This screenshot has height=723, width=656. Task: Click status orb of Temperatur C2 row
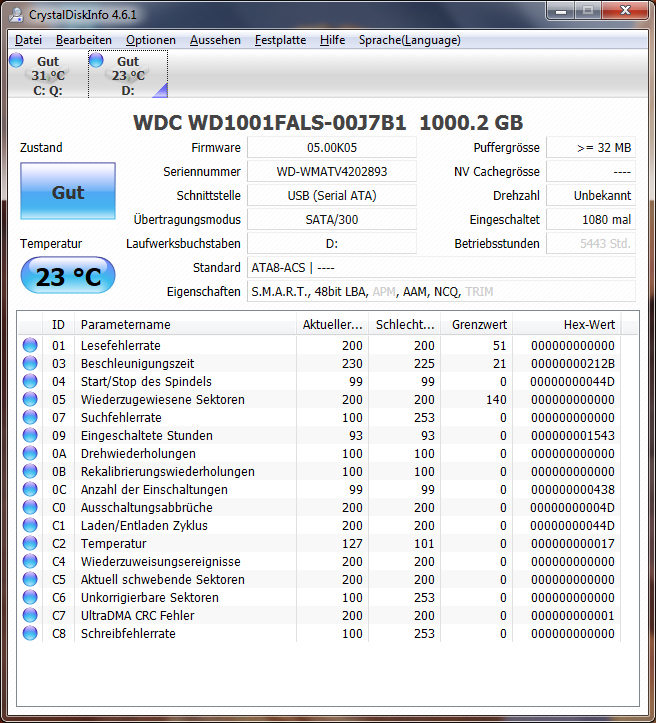coord(30,543)
